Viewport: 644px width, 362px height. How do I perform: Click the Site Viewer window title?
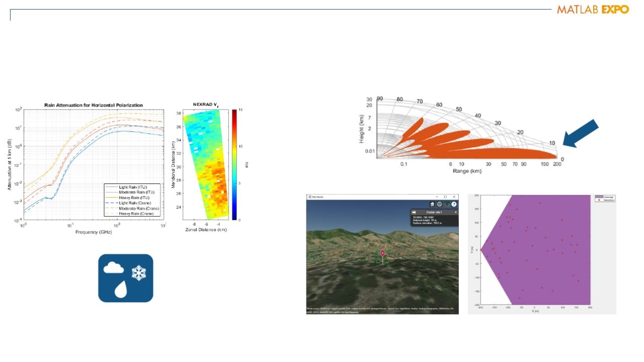[318, 197]
